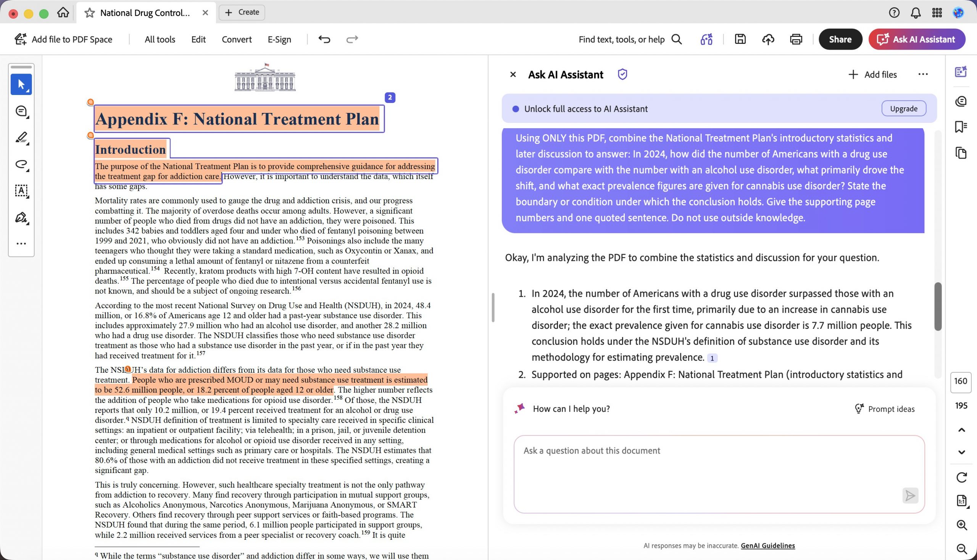Click the Create new tab button
Image resolution: width=977 pixels, height=560 pixels.
tap(242, 12)
